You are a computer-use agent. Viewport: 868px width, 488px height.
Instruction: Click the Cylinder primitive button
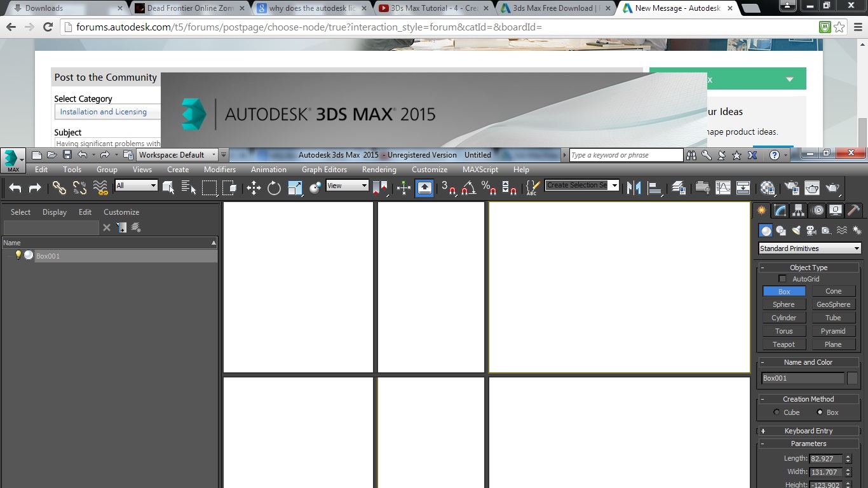click(783, 318)
